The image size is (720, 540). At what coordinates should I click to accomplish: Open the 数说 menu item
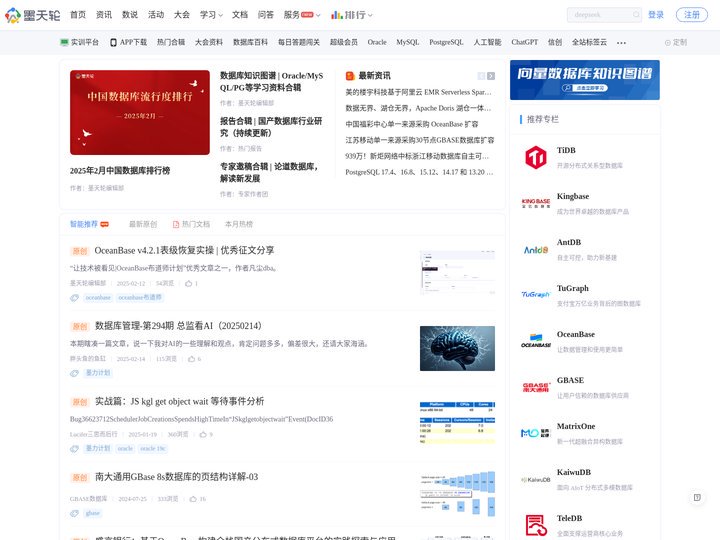point(130,15)
